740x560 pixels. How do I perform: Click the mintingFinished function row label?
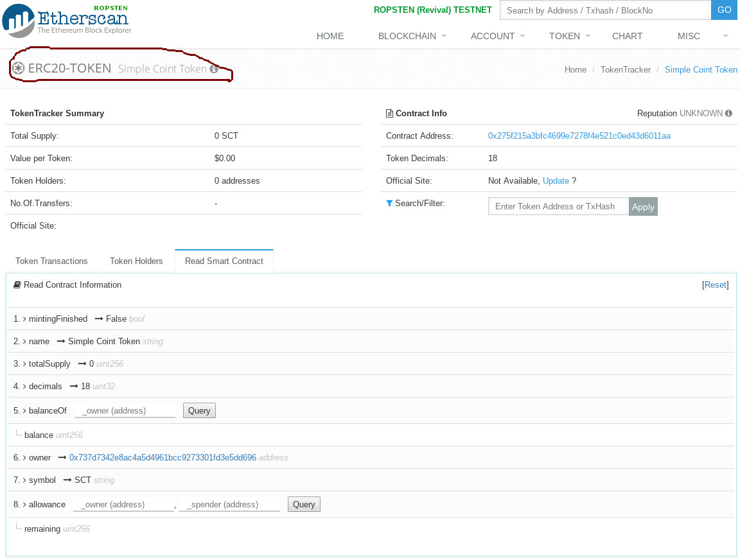[58, 319]
